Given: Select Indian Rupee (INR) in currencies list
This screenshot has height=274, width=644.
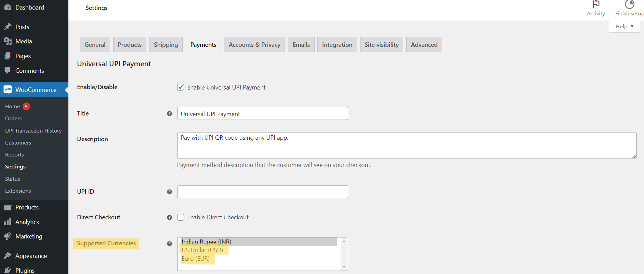Looking at the screenshot, I should pos(259,242).
